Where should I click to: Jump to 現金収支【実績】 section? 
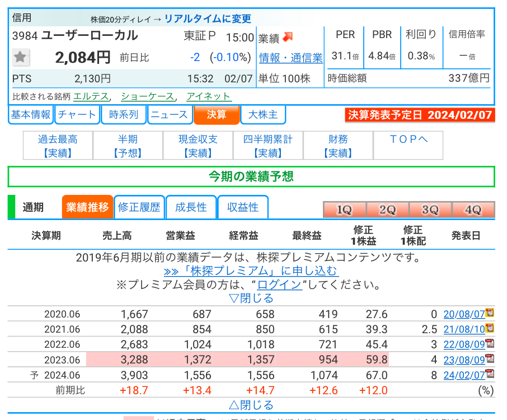pos(198,146)
